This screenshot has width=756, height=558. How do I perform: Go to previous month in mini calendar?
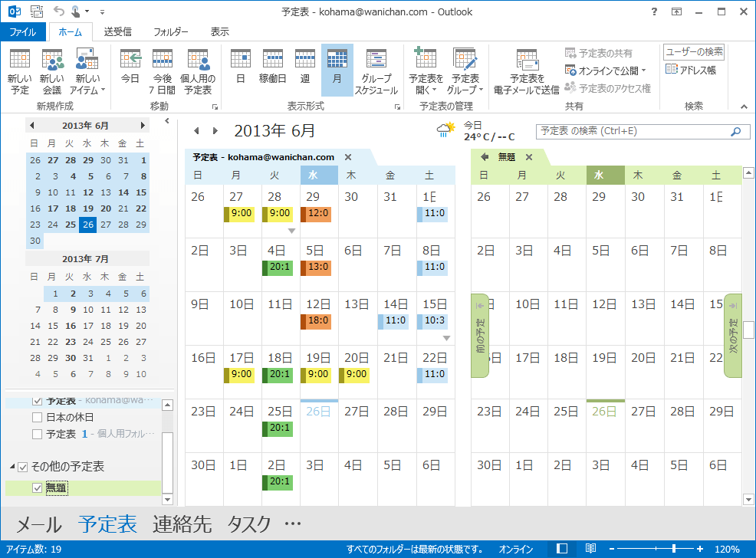(x=32, y=125)
